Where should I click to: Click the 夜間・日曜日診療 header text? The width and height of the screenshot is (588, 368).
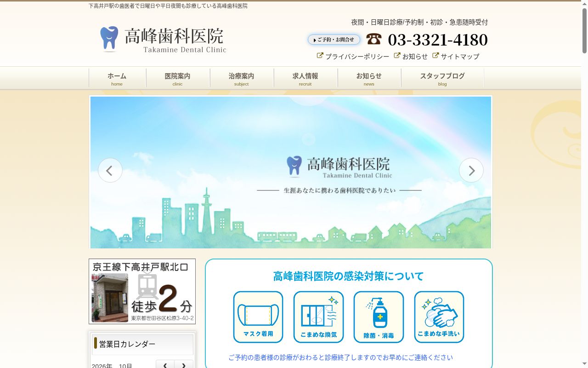pyautogui.click(x=419, y=22)
